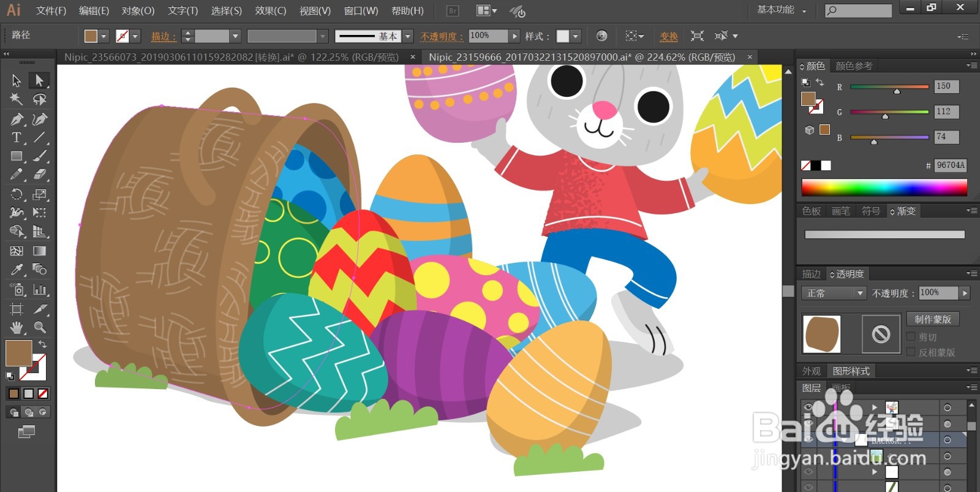Select the Lasso tool
The height and width of the screenshot is (492, 980).
[39, 99]
